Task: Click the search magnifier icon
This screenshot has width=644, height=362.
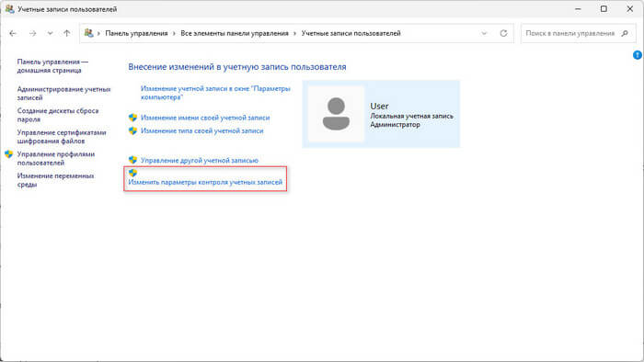Action: 625,33
